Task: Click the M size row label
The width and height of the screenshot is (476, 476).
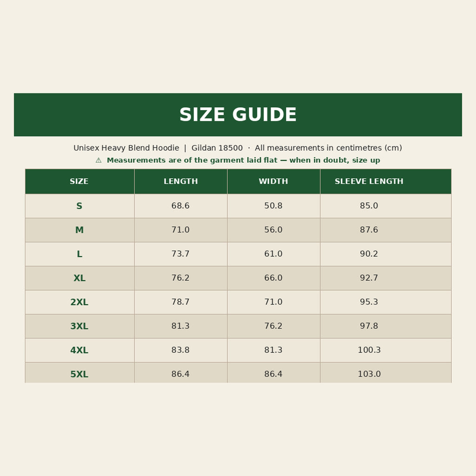Action: tap(79, 230)
